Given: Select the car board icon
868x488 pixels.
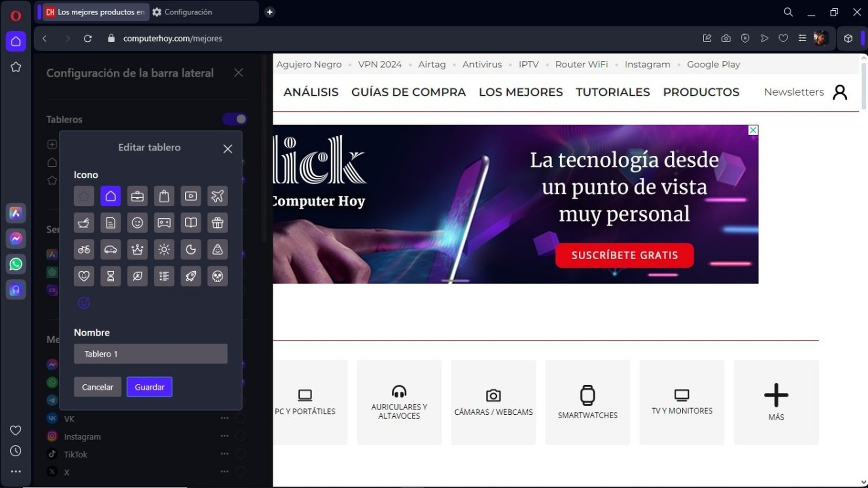Looking at the screenshot, I should tap(111, 250).
